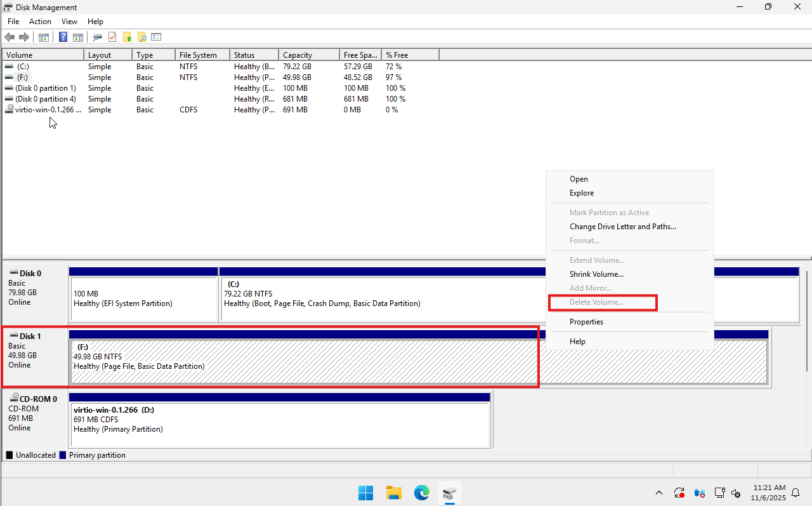Image resolution: width=812 pixels, height=506 pixels.
Task: Show hidden icons in the system tray
Action: pyautogui.click(x=659, y=493)
